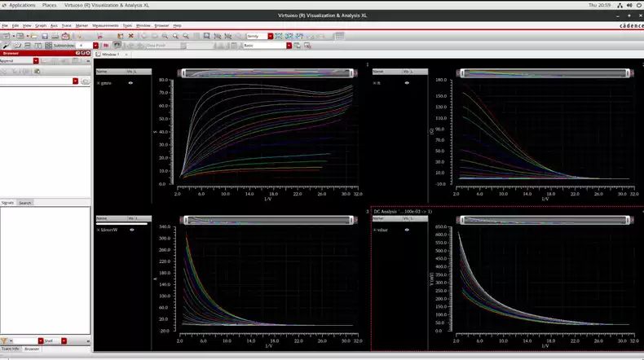This screenshot has height=360, width=644.
Task: Open the Applications menu in system bar
Action: (22, 5)
